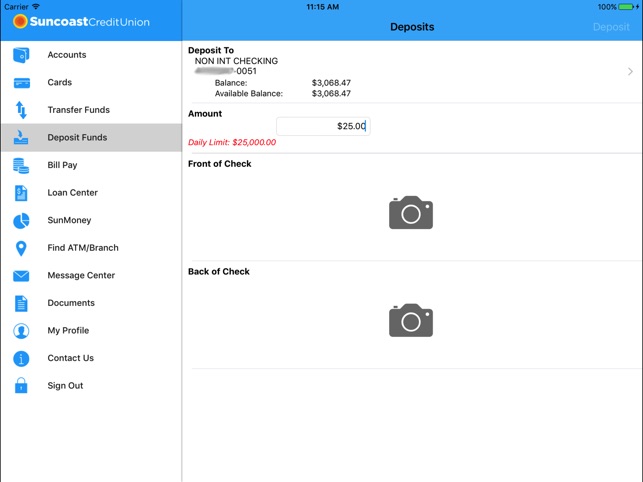
Task: Click the Front of Check label
Action: pyautogui.click(x=220, y=164)
